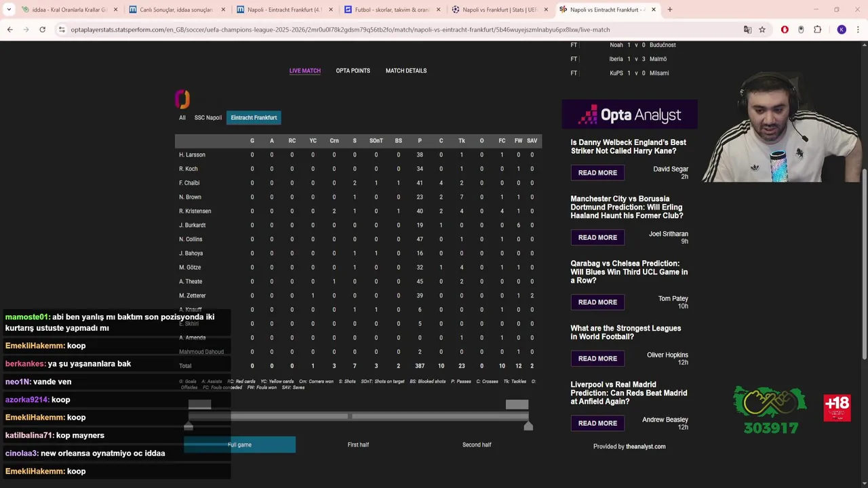This screenshot has width=868, height=488.
Task: Bookmark this page with the star icon
Action: [x=762, y=30]
